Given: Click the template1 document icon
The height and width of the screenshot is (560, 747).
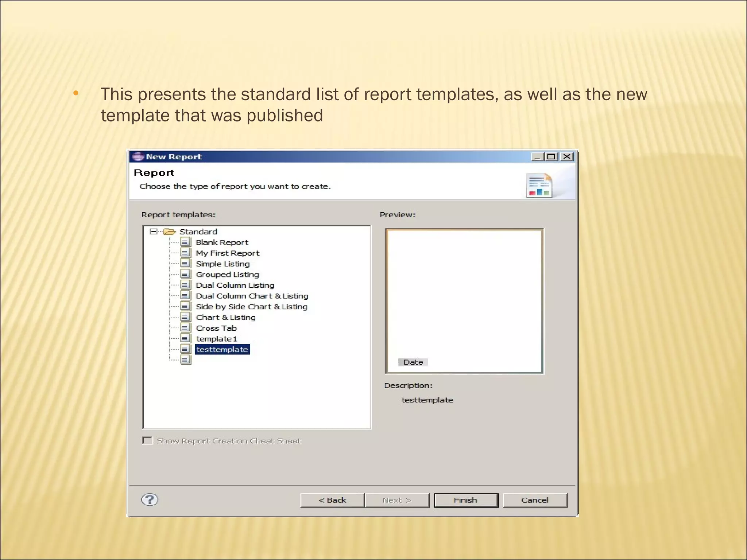Looking at the screenshot, I should [x=186, y=338].
